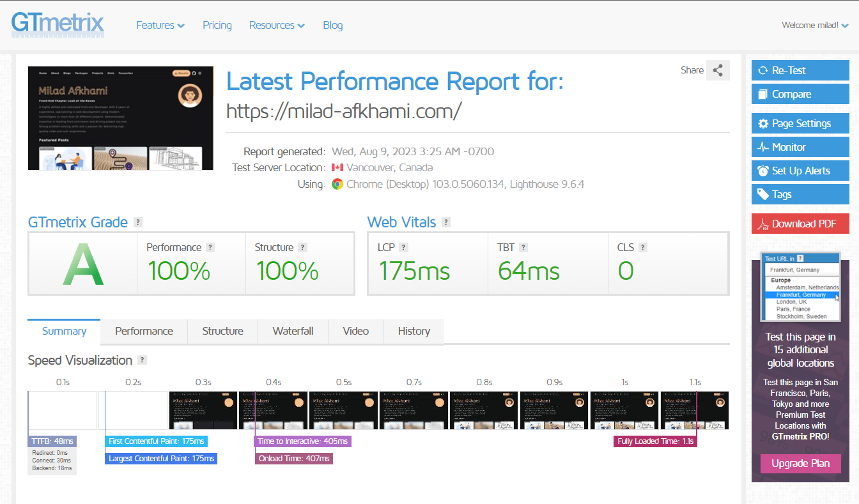Screen dimensions: 859x504
Task: Open the milad-afkhami.com URL link
Action: click(x=344, y=111)
